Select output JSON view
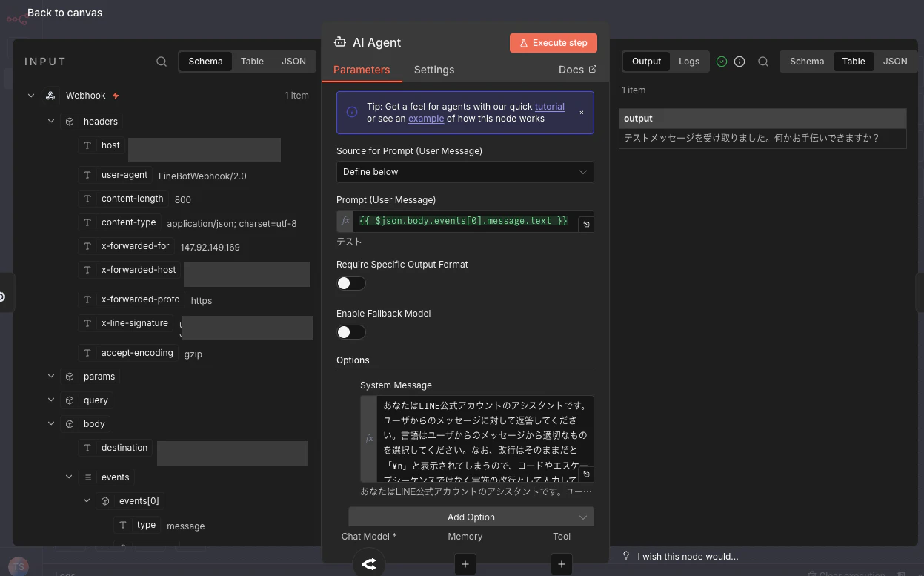This screenshot has height=576, width=924. click(x=895, y=62)
